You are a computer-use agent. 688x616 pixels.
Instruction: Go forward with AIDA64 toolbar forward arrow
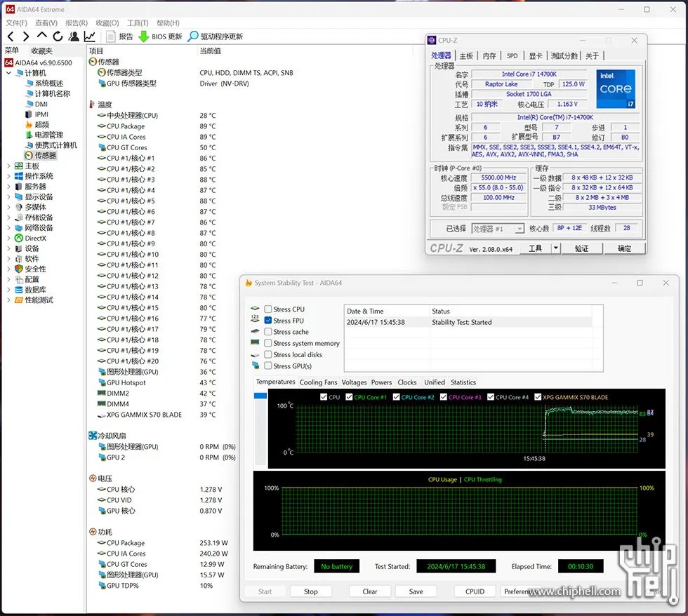[x=26, y=36]
